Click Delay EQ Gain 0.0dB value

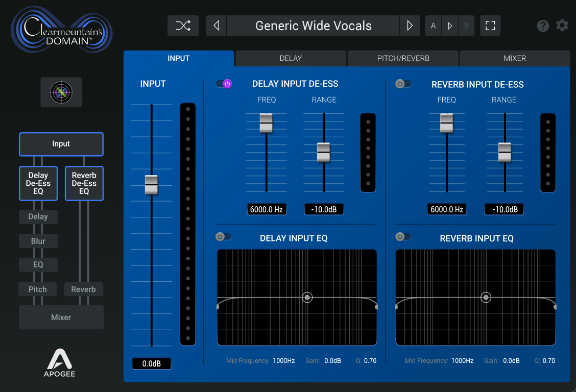coord(332,361)
